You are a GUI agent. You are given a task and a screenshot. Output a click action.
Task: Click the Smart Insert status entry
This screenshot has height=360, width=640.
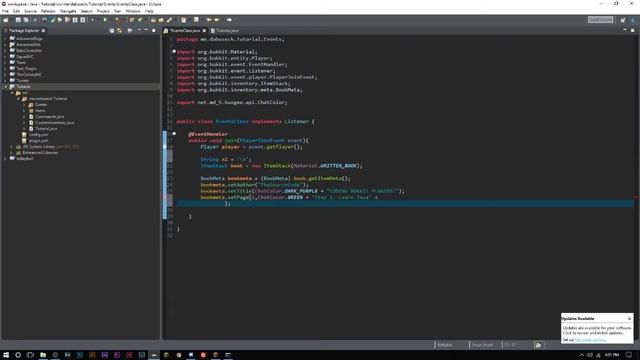click(482, 345)
